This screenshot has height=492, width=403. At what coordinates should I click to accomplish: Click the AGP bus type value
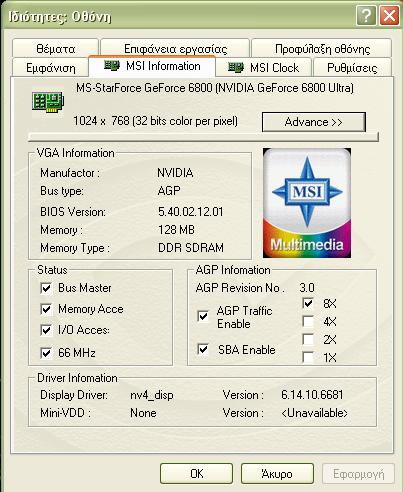click(169, 191)
